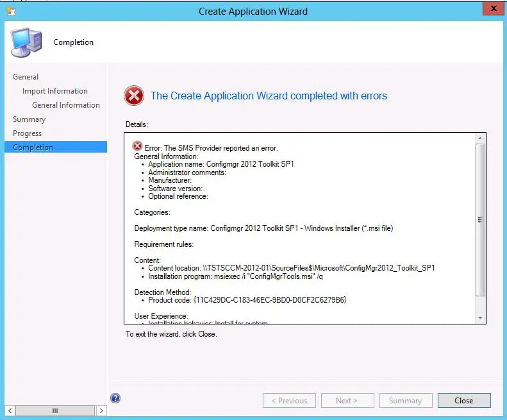The width and height of the screenshot is (507, 420).
Task: Click 'Application name: Configmgr 2012 Toolkit SP1' line
Action: [221, 164]
